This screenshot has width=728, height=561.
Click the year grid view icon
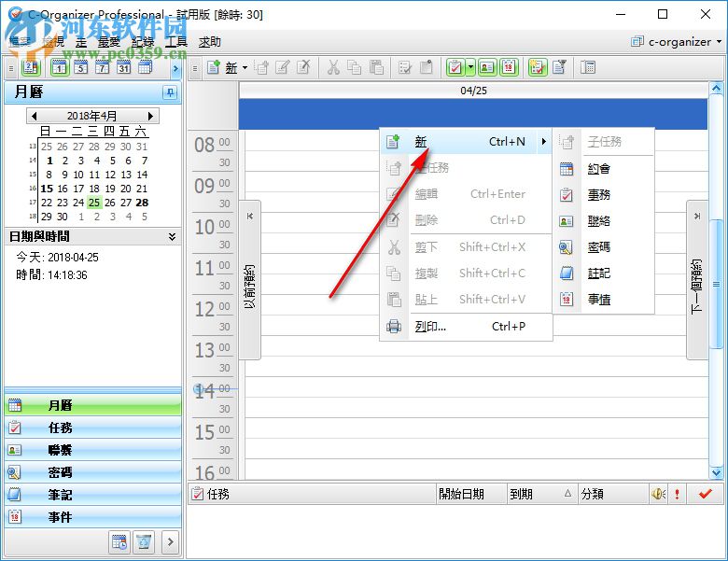pyautogui.click(x=145, y=68)
